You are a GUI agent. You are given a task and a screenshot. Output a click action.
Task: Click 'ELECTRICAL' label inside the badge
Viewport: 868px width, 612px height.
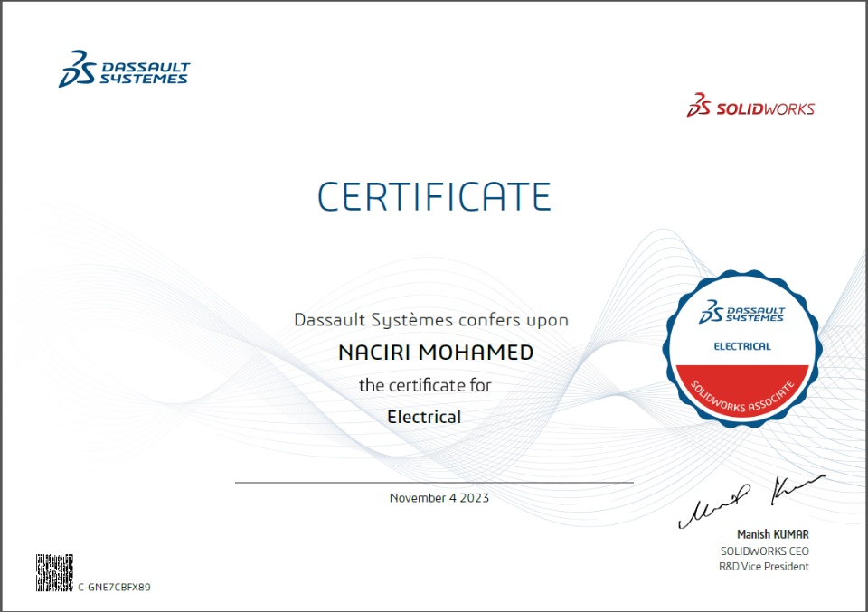click(x=742, y=346)
